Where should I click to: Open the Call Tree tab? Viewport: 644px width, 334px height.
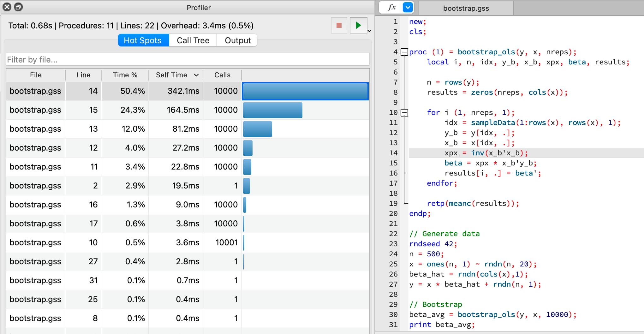[193, 40]
